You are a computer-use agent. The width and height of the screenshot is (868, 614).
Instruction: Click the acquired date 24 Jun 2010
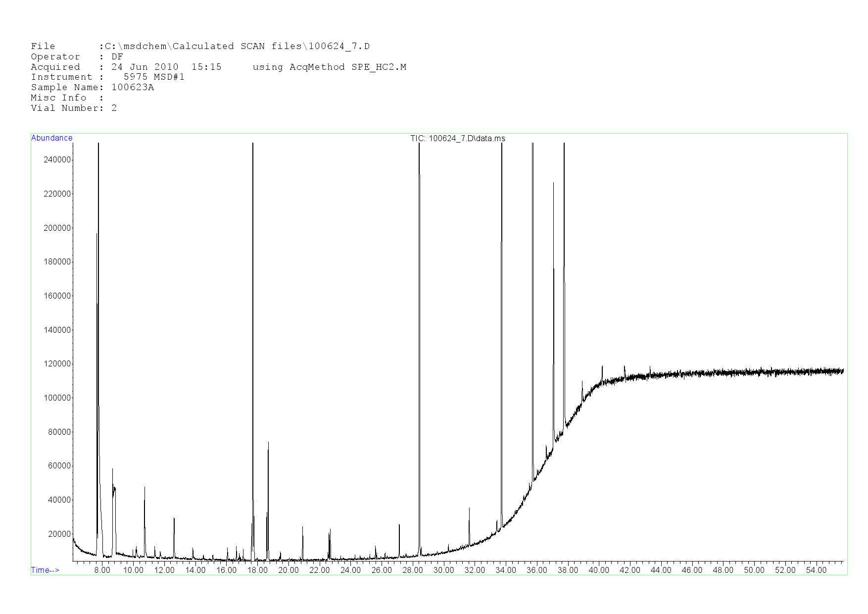tap(145, 67)
